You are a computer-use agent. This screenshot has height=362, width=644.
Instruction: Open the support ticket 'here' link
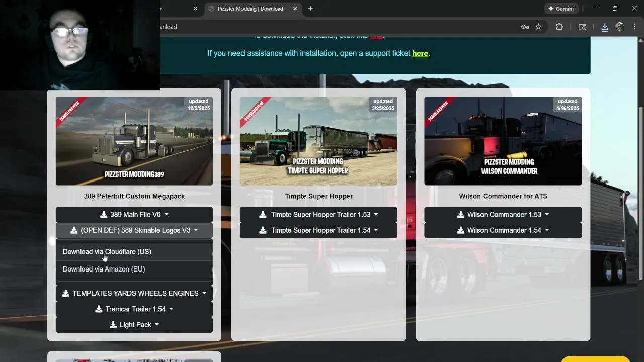coord(420,53)
